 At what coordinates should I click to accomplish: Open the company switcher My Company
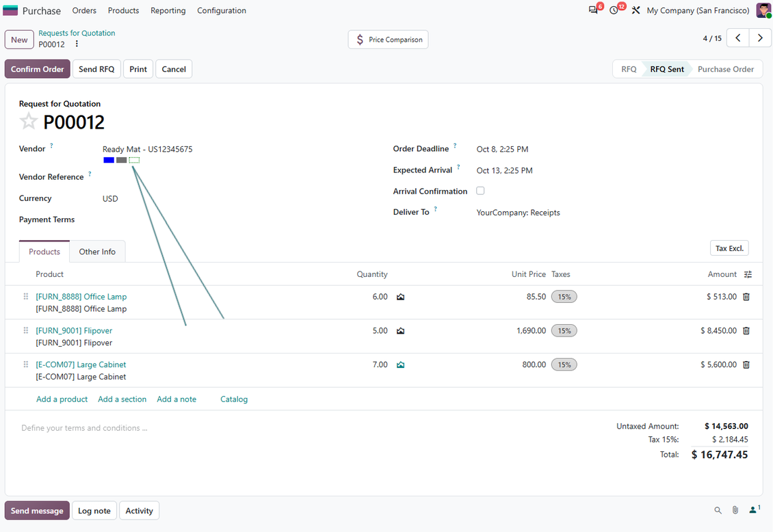(698, 10)
